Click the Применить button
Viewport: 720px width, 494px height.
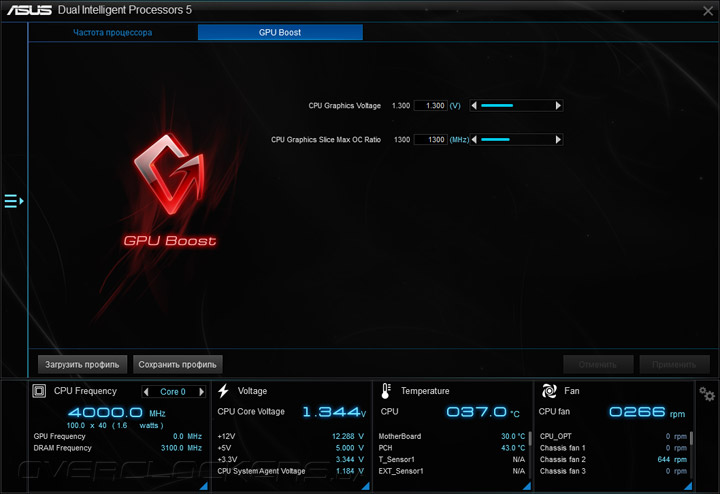click(674, 365)
